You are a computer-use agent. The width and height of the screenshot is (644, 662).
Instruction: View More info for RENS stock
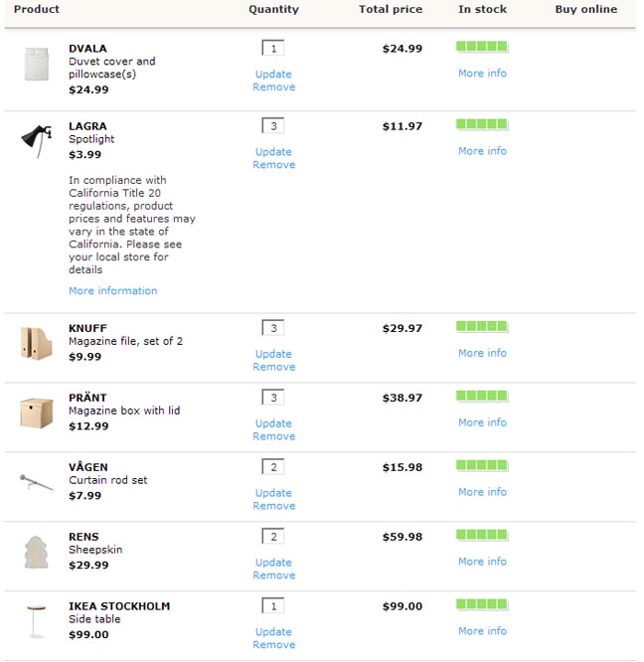pyautogui.click(x=482, y=562)
